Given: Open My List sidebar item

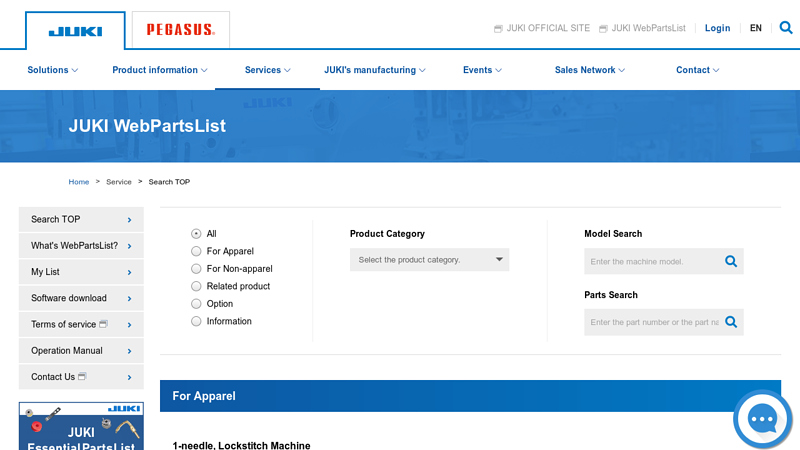Looking at the screenshot, I should click(x=81, y=272).
